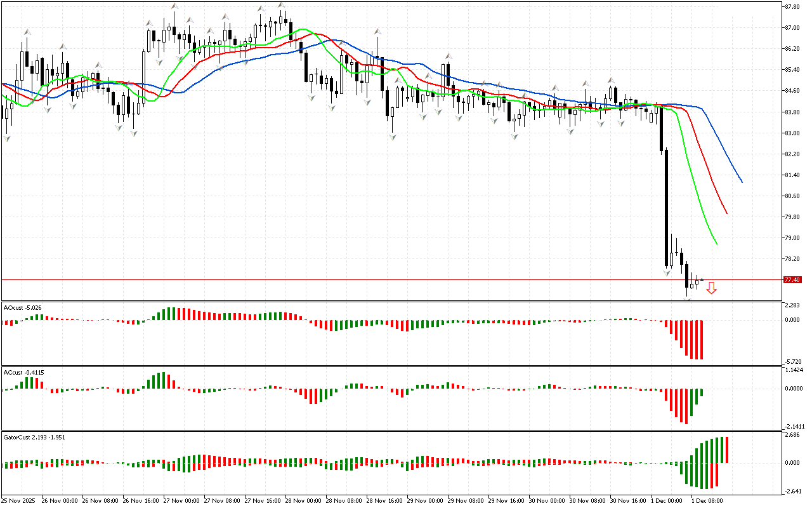Select the red Alligator teeth line end
The width and height of the screenshot is (812, 508).
coord(726,213)
